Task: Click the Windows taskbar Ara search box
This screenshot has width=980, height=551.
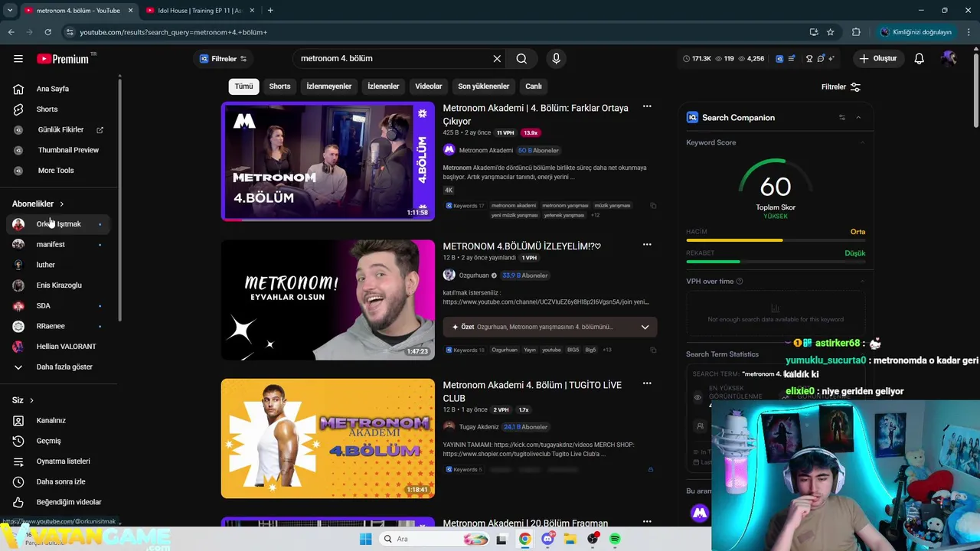Action: pyautogui.click(x=436, y=539)
